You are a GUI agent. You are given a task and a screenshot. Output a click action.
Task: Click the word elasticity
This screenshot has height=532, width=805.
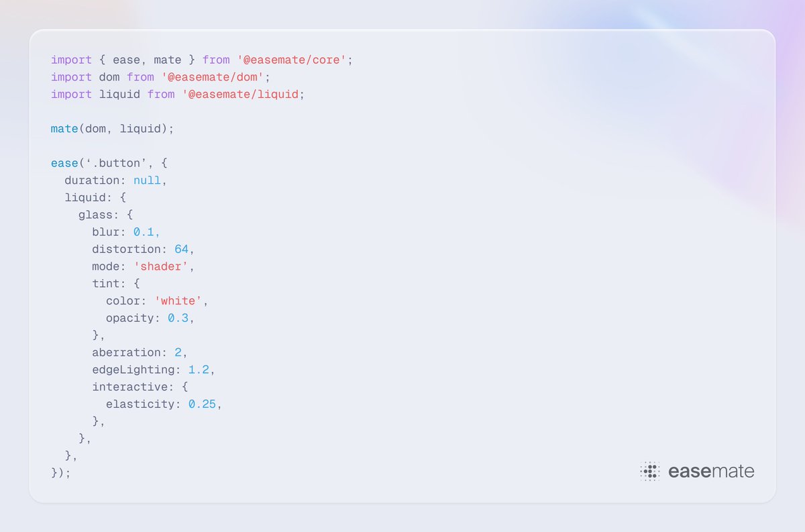point(140,405)
